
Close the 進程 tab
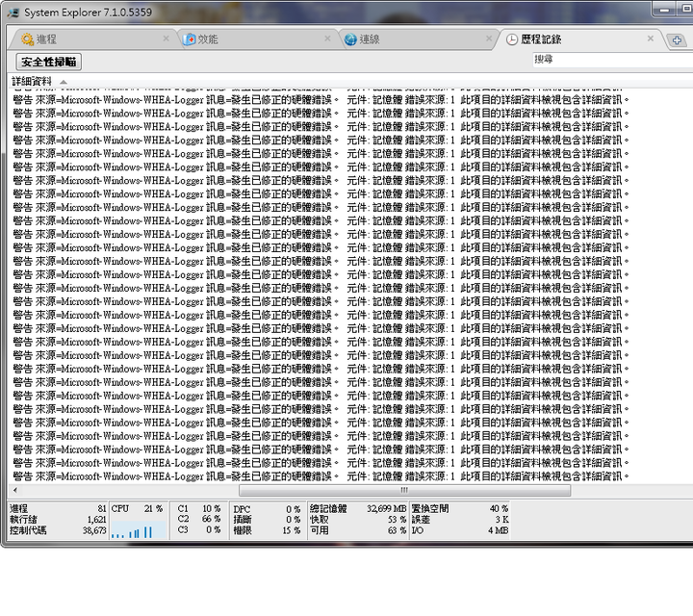tap(166, 38)
